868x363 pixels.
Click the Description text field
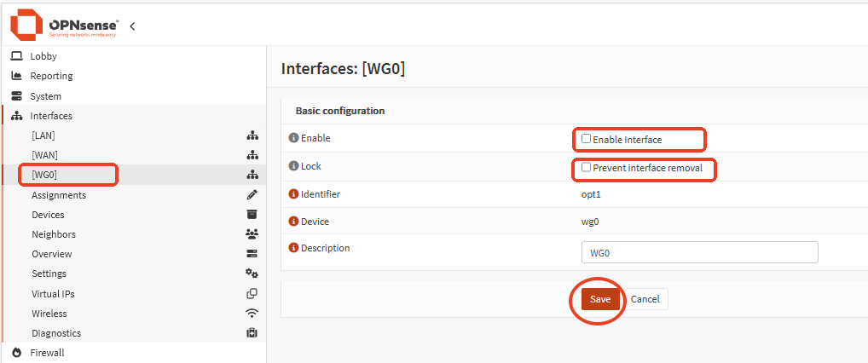pyautogui.click(x=699, y=253)
